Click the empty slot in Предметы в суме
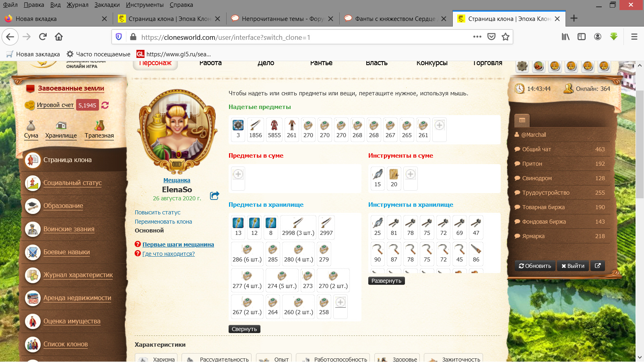This screenshot has width=644, height=362. click(x=238, y=174)
